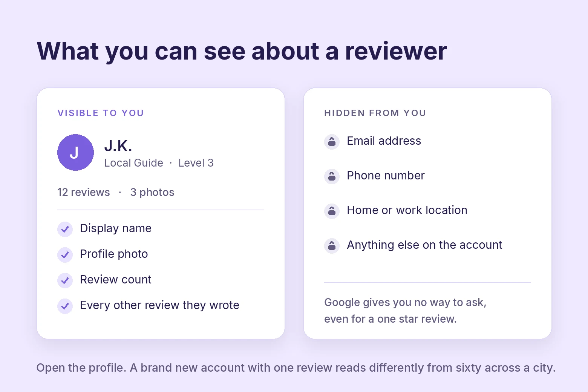Click the 12 reviews count
This screenshot has height=392, width=588.
tap(84, 192)
